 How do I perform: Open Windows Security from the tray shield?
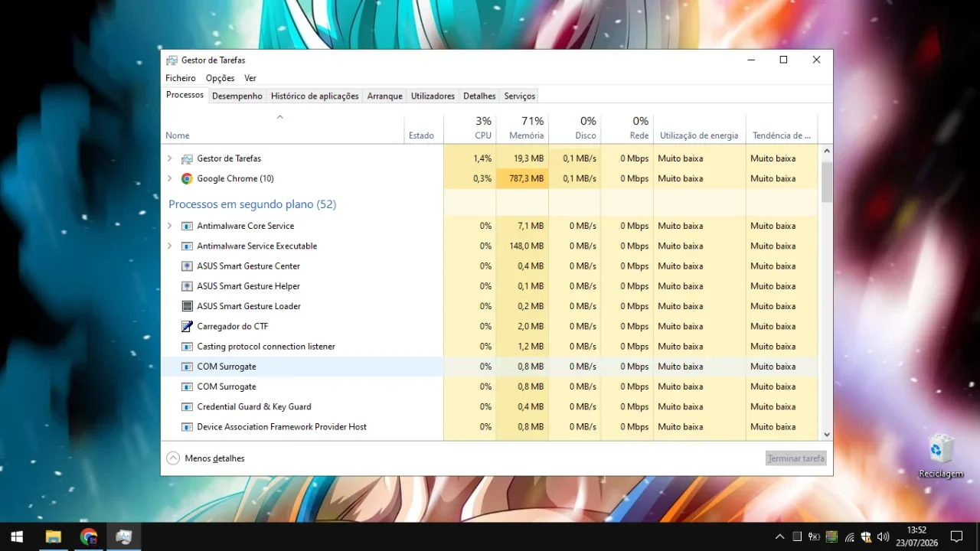pyautogui.click(x=866, y=536)
